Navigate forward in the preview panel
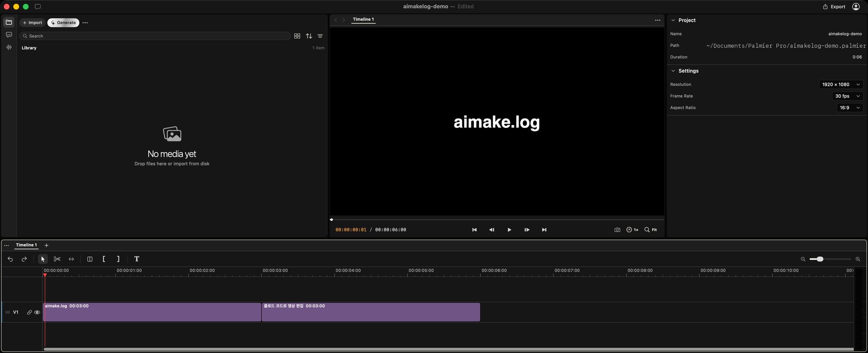The width and height of the screenshot is (868, 353). (344, 20)
